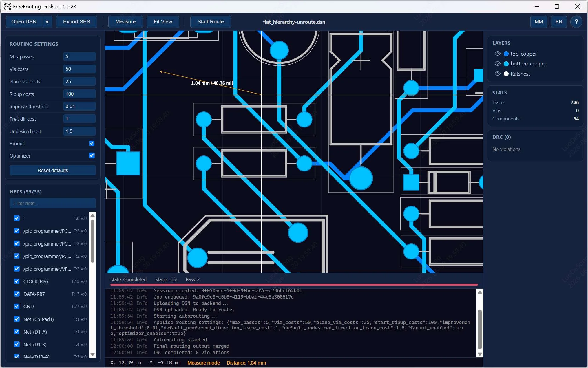The height and width of the screenshot is (368, 588).
Task: Select the DATA-RB7 net label
Action: [x=34, y=294]
